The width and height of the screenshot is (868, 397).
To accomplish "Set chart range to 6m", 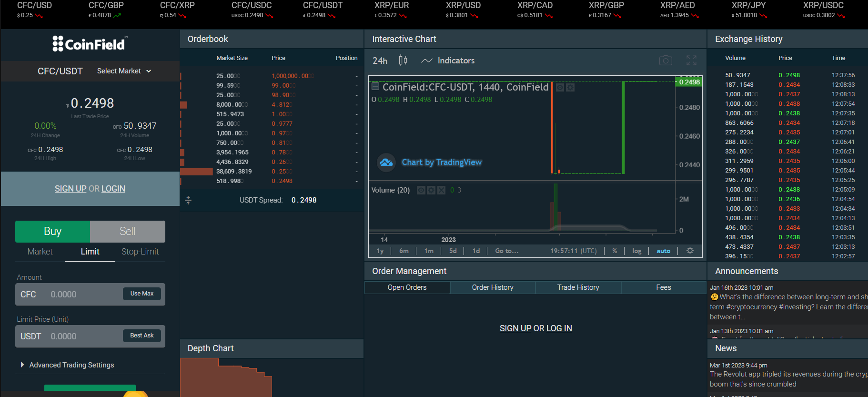I will [404, 251].
